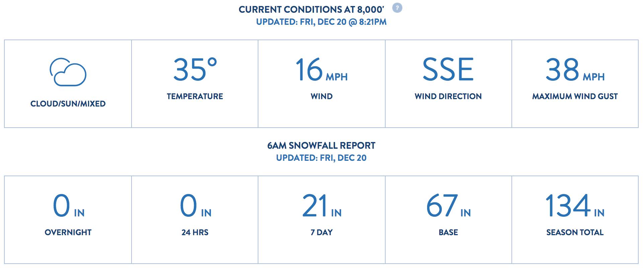Click the help question mark icon
Viewport: 644px width, 268px height.
pos(397,8)
